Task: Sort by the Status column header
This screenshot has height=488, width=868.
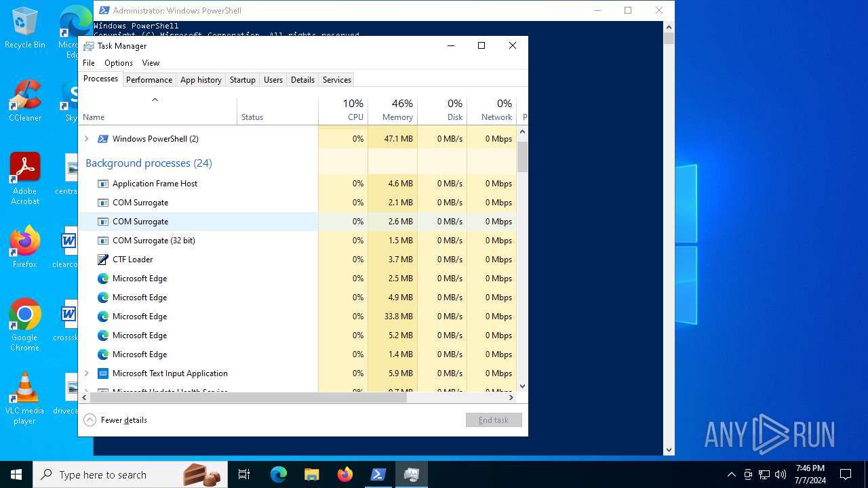Action: [x=278, y=112]
